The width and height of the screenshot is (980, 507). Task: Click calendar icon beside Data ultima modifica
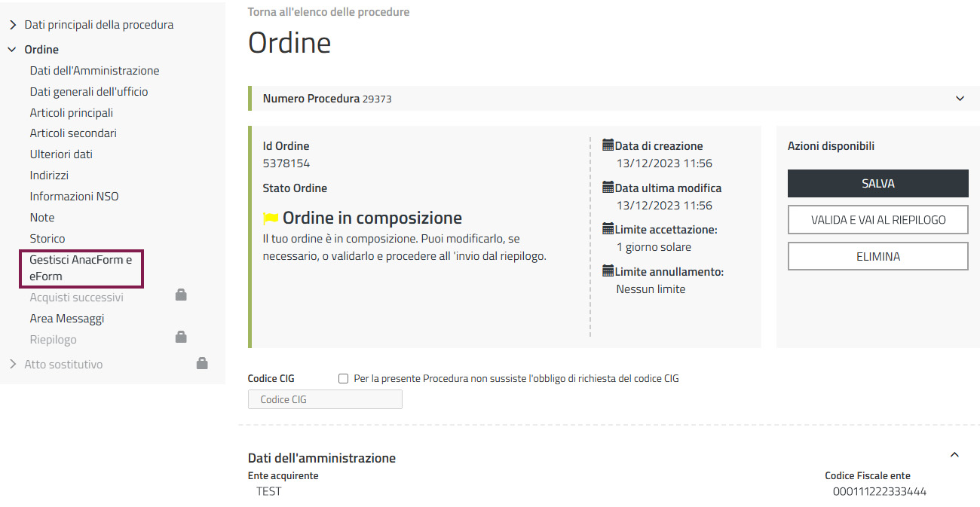[608, 188]
